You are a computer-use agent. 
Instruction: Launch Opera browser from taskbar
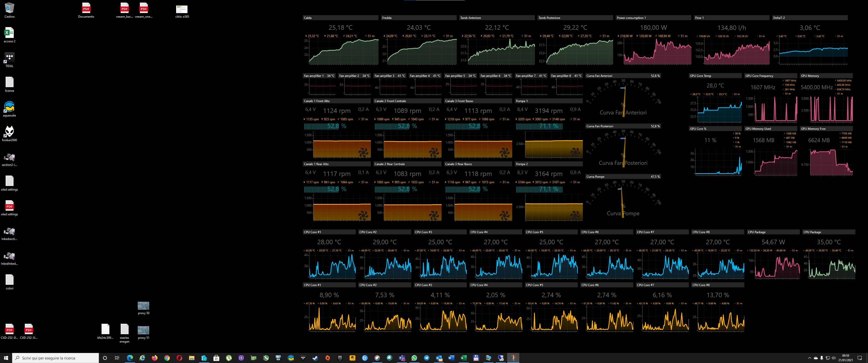pyautogui.click(x=179, y=358)
